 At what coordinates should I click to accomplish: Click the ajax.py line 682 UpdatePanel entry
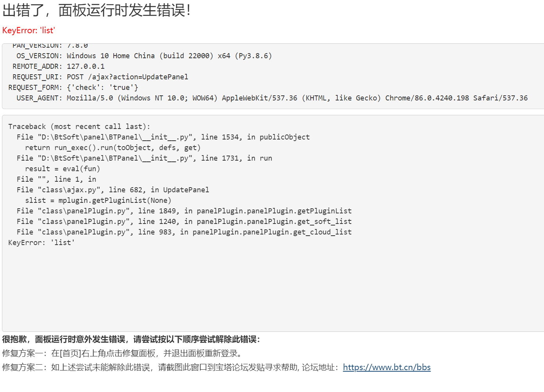click(113, 190)
